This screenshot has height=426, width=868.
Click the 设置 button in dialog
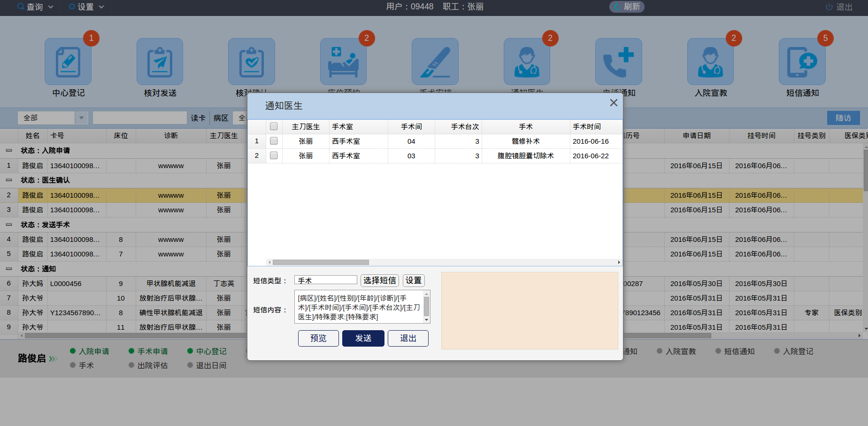414,280
